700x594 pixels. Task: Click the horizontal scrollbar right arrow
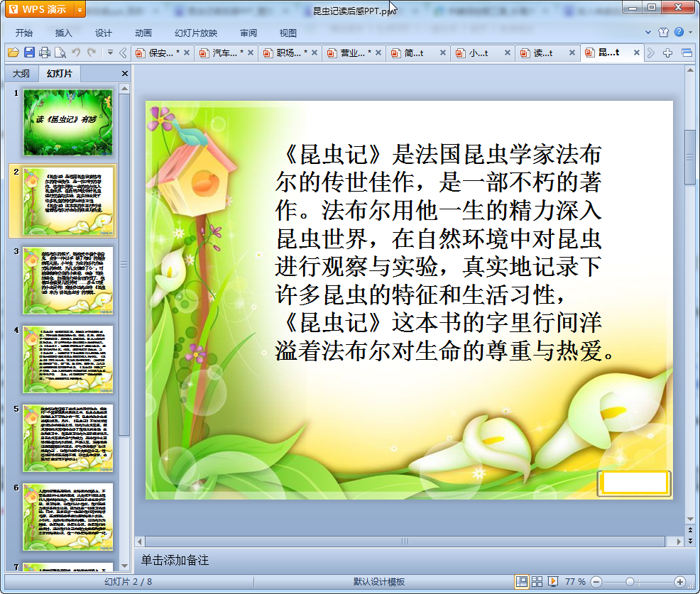(679, 541)
